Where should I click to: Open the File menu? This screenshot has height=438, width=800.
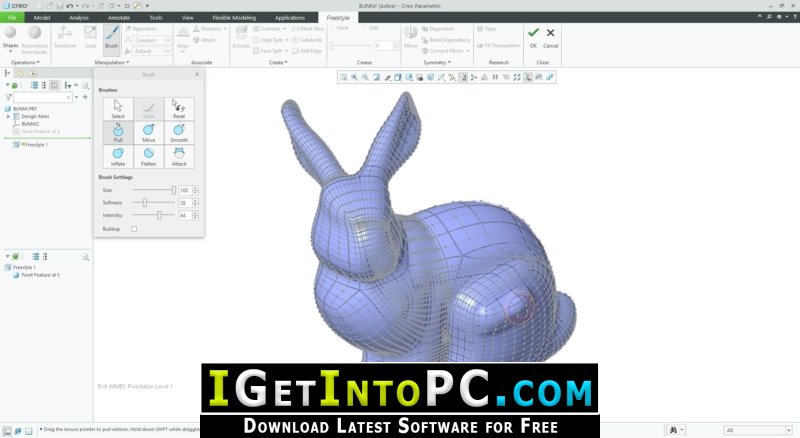pos(12,18)
